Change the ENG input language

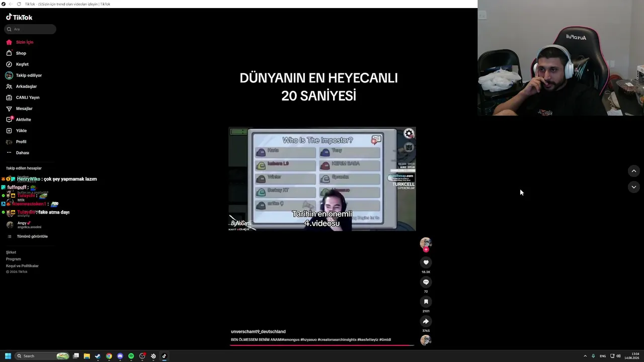point(603,356)
